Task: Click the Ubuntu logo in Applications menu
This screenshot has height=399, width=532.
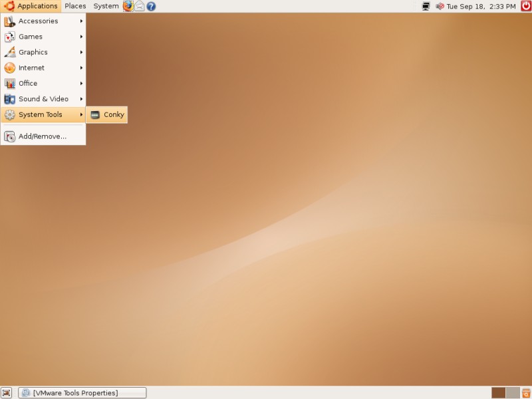Action: pos(9,6)
